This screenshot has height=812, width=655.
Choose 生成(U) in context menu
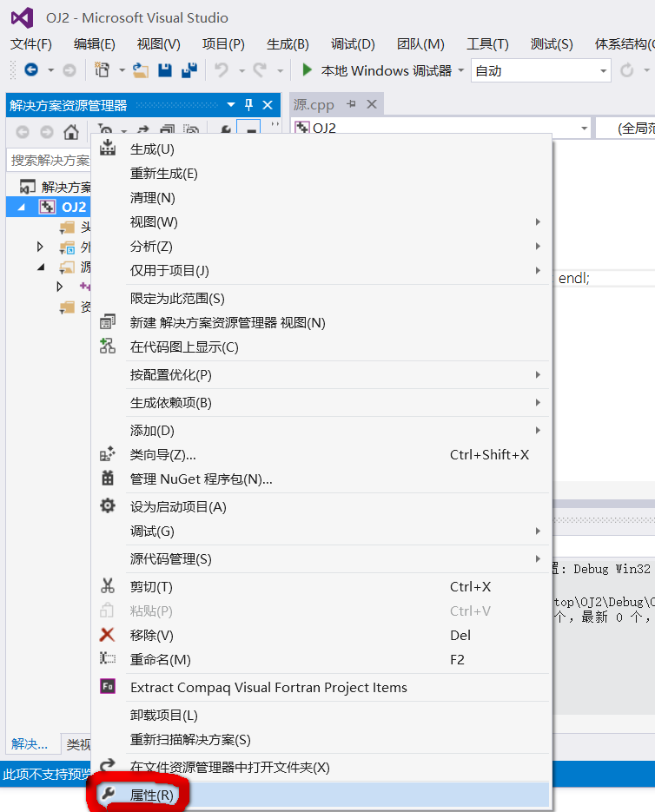(321, 149)
